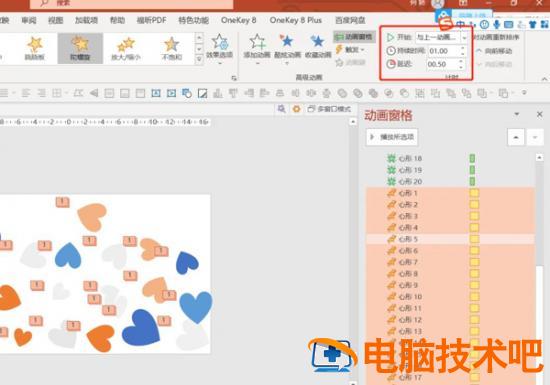Open the 视图 view tab

click(55, 21)
